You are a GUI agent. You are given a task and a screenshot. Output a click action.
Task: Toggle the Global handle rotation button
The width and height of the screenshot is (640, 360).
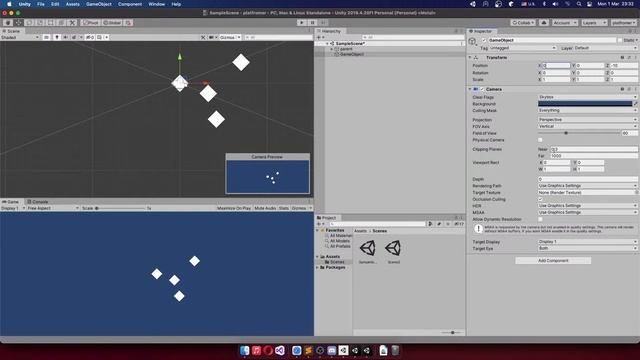(x=112, y=22)
